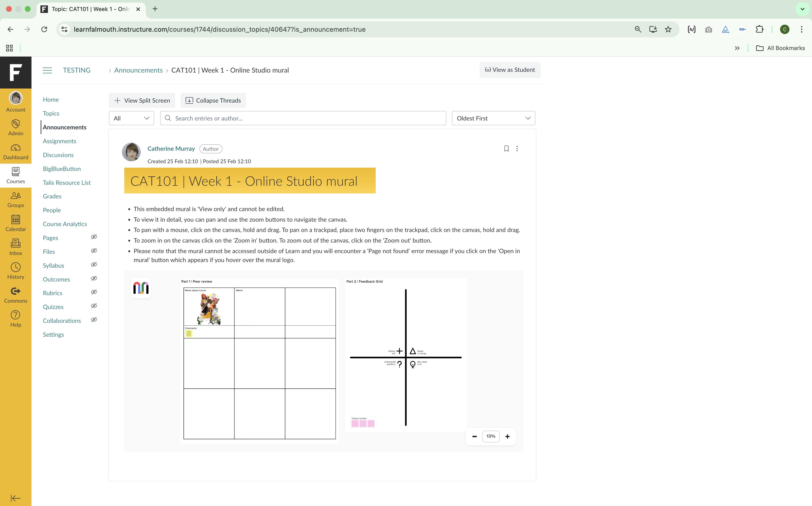This screenshot has width=812, height=506.
Task: Open Grades in course navigation
Action: [52, 196]
